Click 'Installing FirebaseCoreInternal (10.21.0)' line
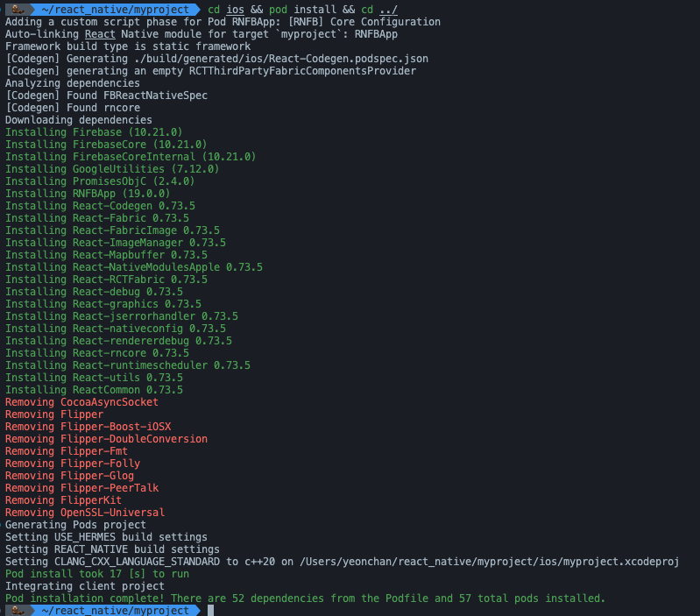 (x=131, y=157)
